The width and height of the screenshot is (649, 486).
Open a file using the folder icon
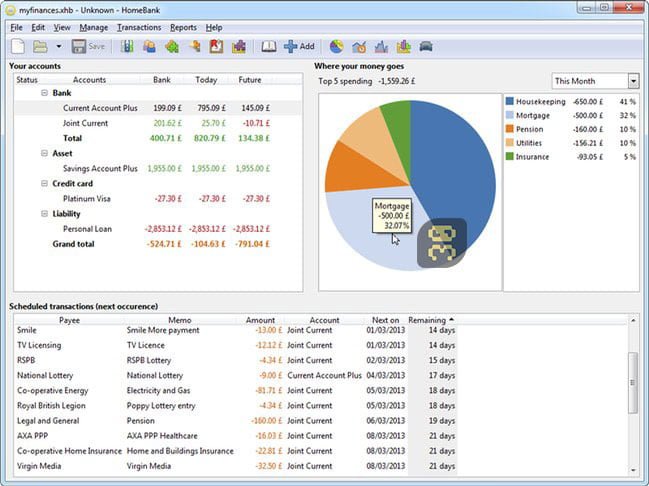(40, 46)
